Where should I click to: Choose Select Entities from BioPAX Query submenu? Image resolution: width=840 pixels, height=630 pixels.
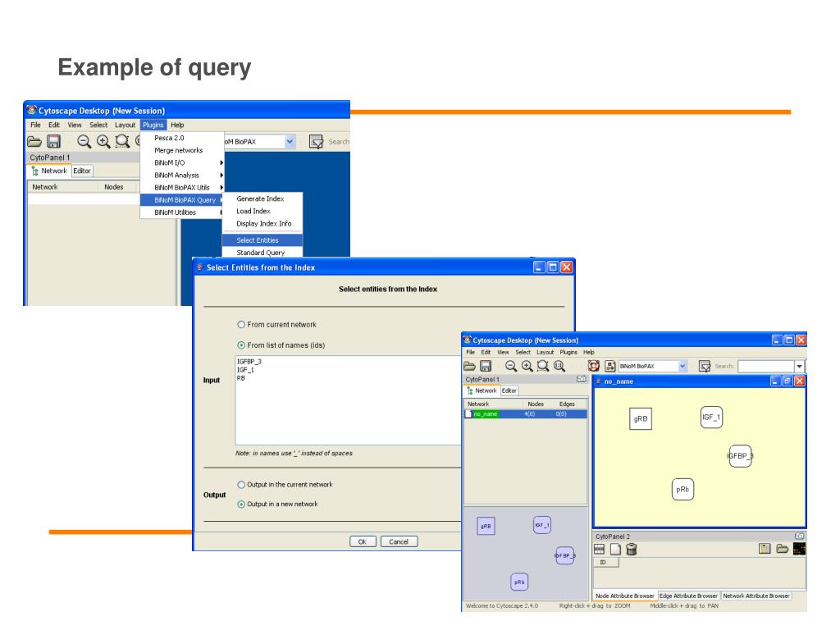(x=262, y=240)
